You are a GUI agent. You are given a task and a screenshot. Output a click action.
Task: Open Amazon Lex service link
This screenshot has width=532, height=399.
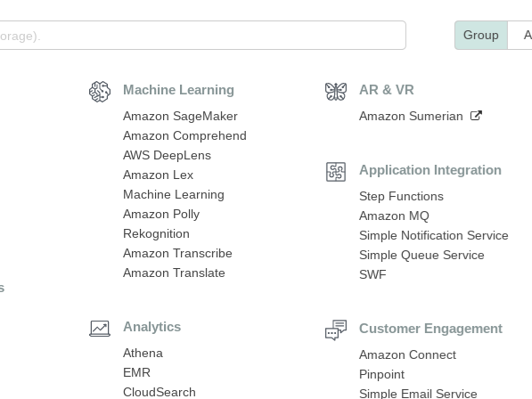[158, 175]
